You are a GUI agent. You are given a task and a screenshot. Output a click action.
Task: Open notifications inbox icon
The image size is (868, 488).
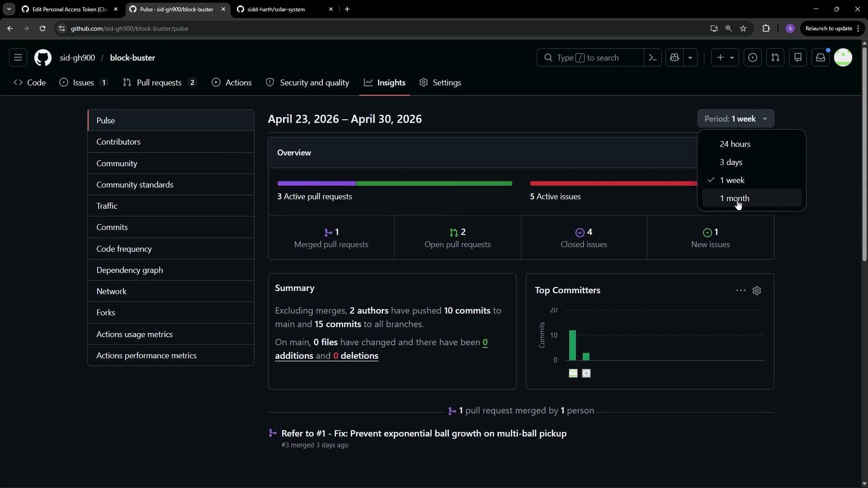(821, 58)
